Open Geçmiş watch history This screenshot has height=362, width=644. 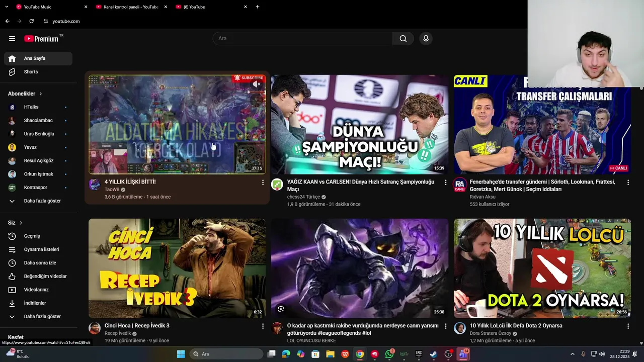(38, 236)
